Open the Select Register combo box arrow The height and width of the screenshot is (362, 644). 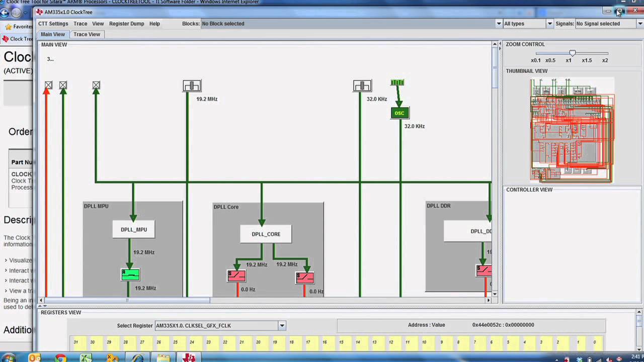(282, 326)
